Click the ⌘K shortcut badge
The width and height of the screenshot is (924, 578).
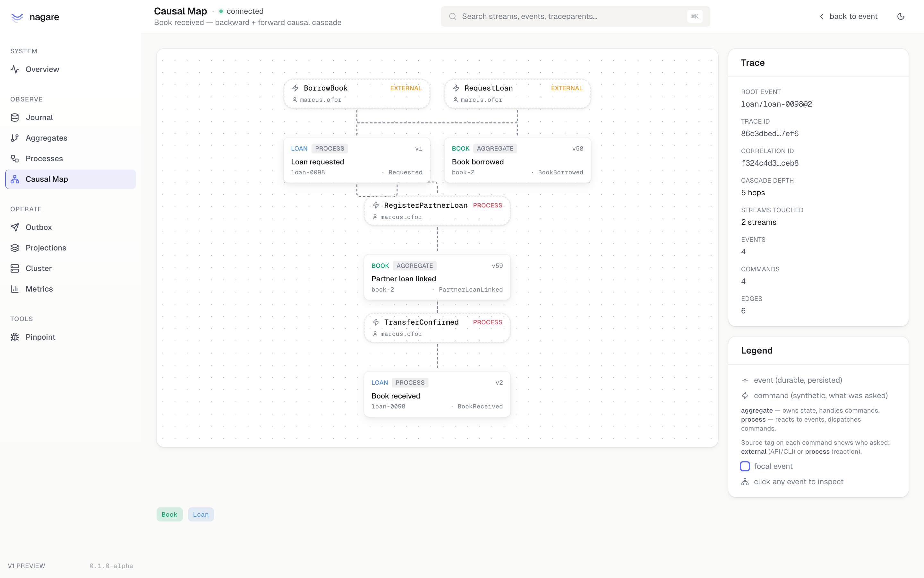[x=695, y=16]
